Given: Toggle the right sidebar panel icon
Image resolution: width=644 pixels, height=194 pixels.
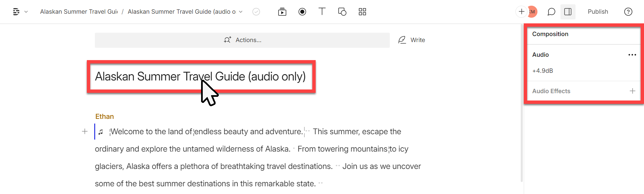Looking at the screenshot, I should [568, 12].
